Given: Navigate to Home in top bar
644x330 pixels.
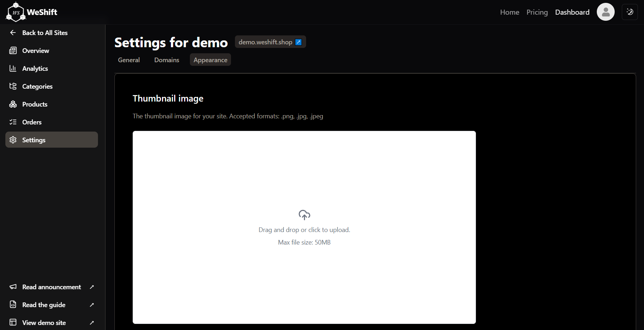Looking at the screenshot, I should point(510,12).
